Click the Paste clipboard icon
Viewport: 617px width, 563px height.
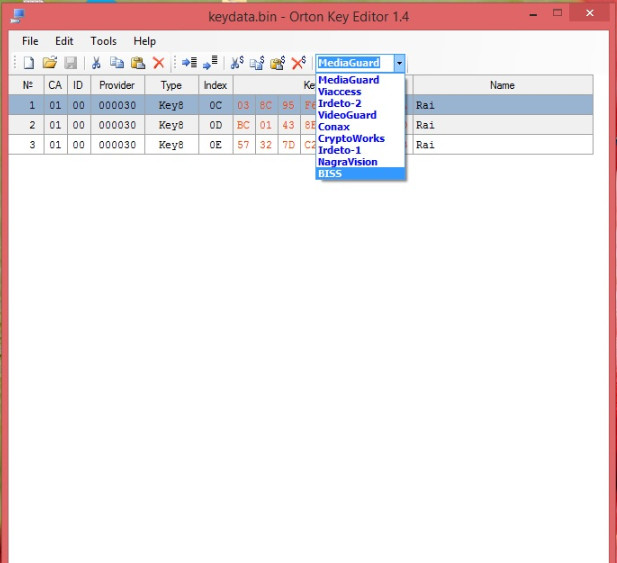138,63
